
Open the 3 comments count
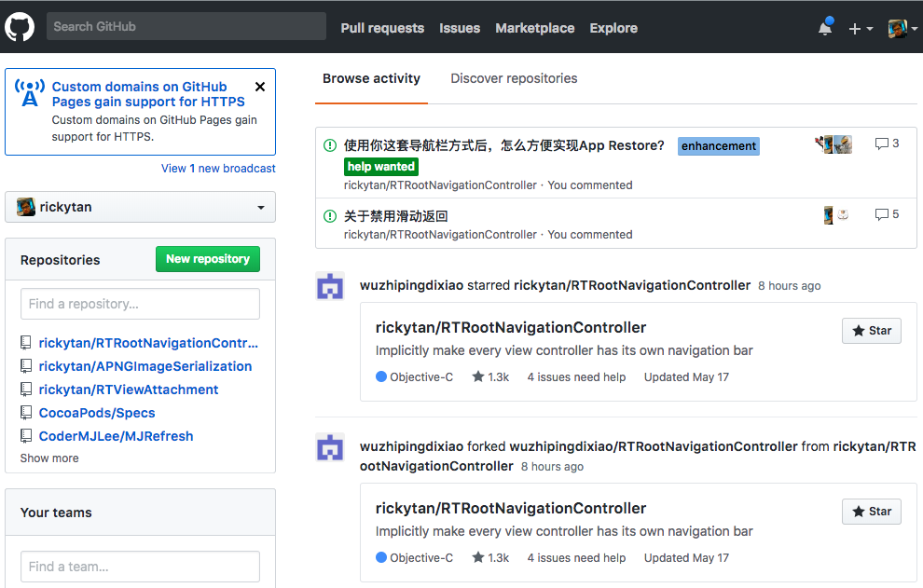(x=887, y=144)
